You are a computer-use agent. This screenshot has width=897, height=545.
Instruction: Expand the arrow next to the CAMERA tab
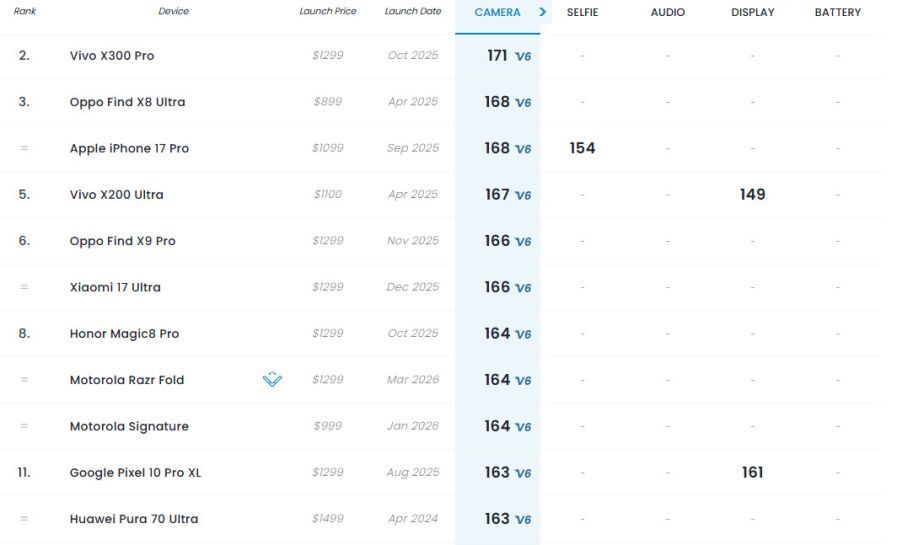tap(542, 12)
